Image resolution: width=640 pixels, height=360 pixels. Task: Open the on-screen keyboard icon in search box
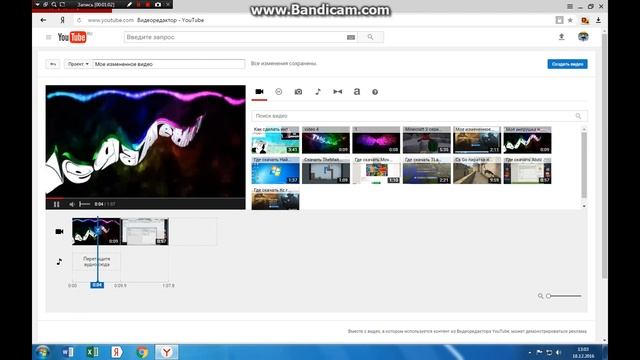(351, 37)
